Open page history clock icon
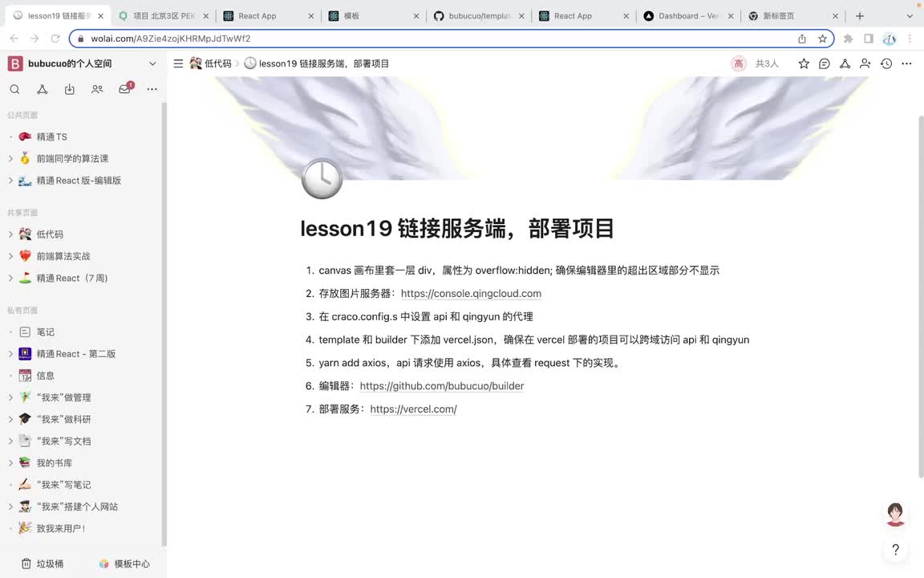The image size is (924, 578). 886,63
